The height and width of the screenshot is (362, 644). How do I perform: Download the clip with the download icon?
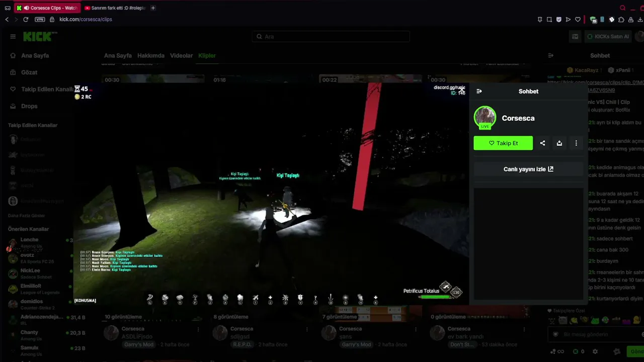point(559,143)
